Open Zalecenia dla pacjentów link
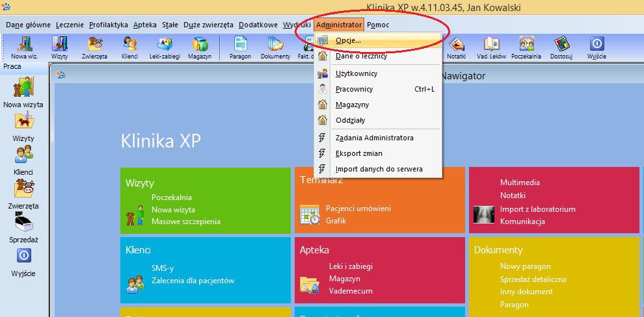The image size is (644, 317). pyautogui.click(x=193, y=281)
